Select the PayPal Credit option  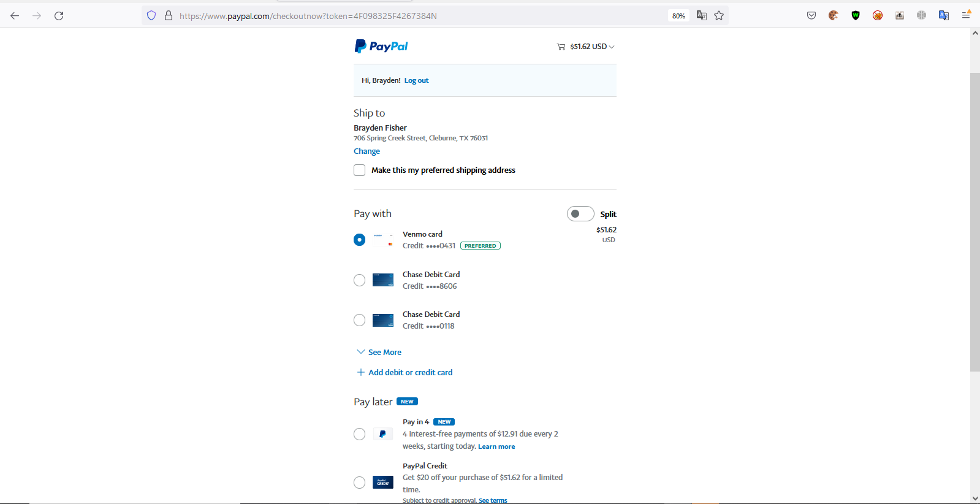click(360, 483)
